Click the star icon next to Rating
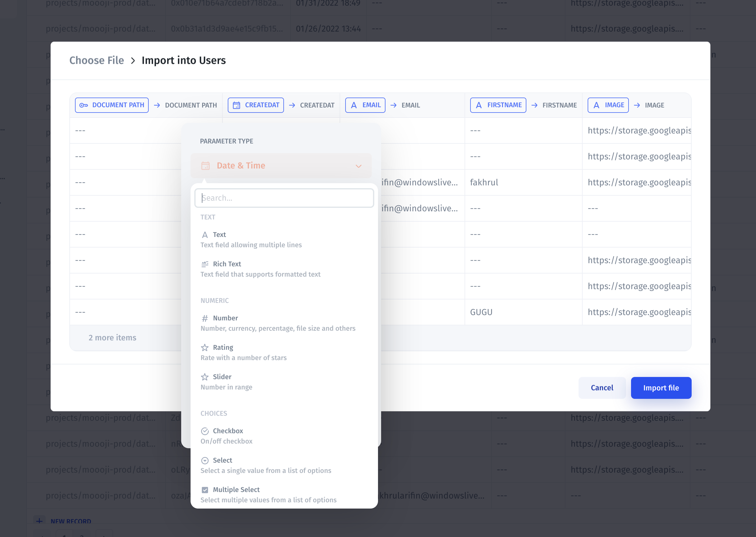Viewport: 756px width, 537px height. 205,348
